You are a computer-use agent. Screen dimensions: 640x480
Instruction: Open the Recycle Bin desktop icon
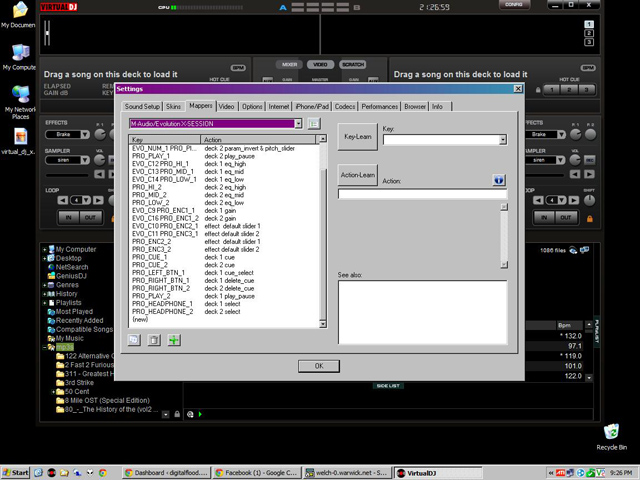pyautogui.click(x=611, y=437)
